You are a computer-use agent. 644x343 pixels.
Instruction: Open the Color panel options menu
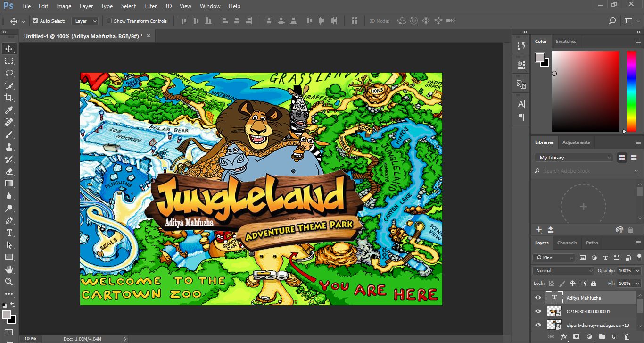(x=638, y=42)
